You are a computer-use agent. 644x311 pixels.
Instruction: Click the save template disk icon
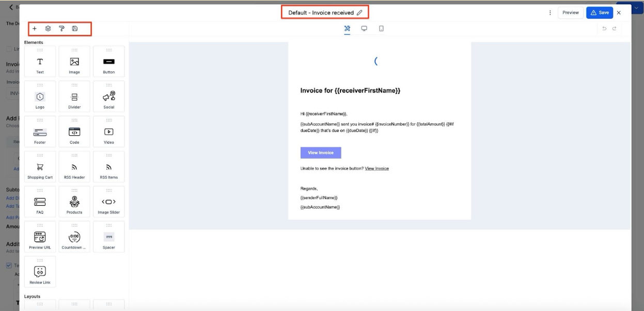[x=75, y=29]
